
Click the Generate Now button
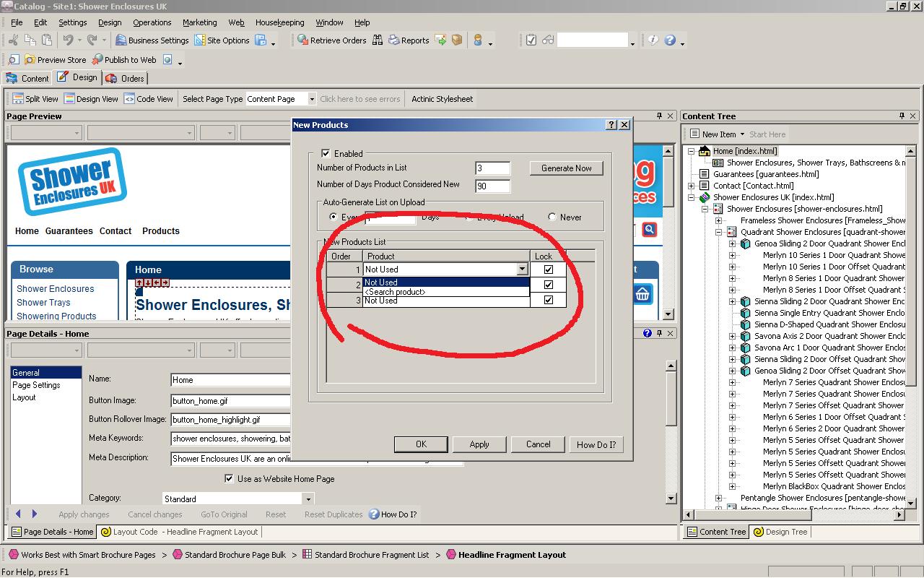click(x=566, y=168)
